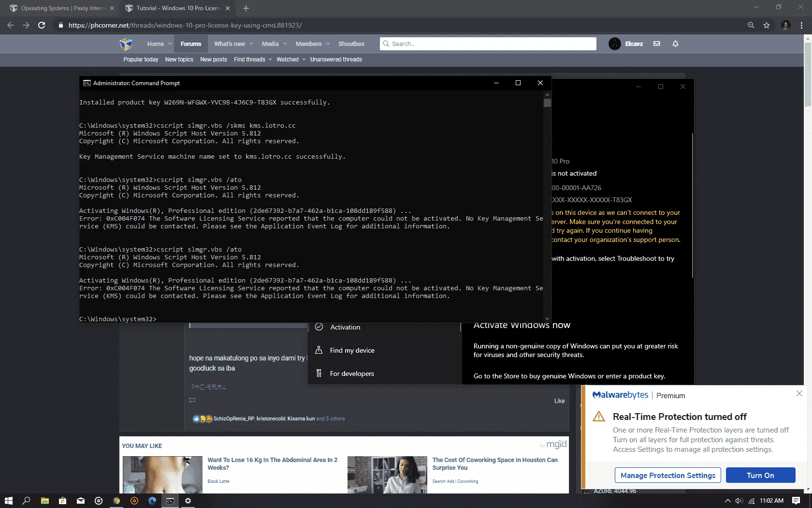This screenshot has height=508, width=812.
Task: Open the Mail app from the taskbar
Action: [x=81, y=501]
